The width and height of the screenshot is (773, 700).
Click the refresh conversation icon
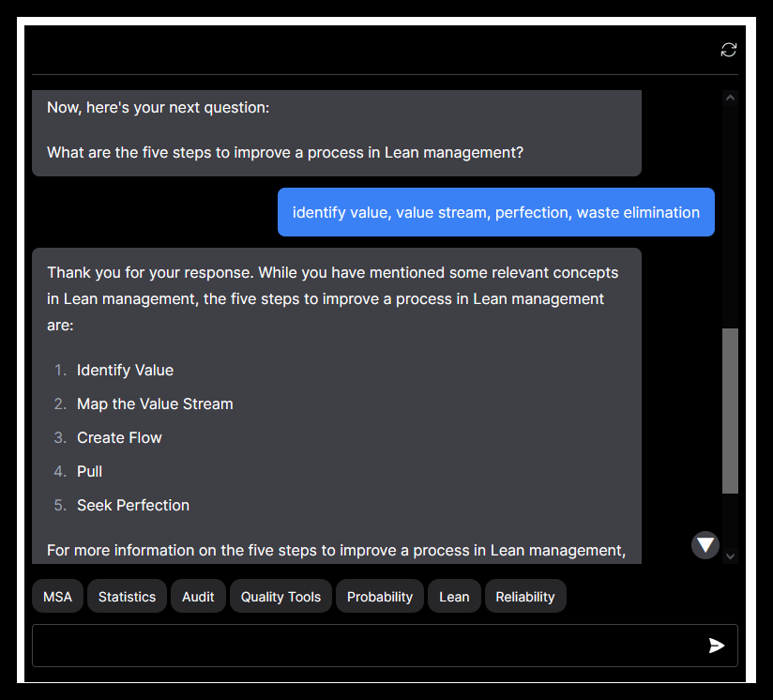[728, 50]
